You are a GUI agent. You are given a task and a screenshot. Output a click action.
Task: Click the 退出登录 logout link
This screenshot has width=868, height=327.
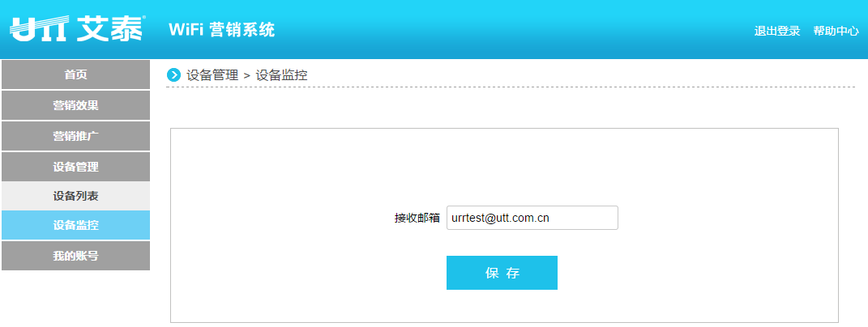tap(777, 31)
